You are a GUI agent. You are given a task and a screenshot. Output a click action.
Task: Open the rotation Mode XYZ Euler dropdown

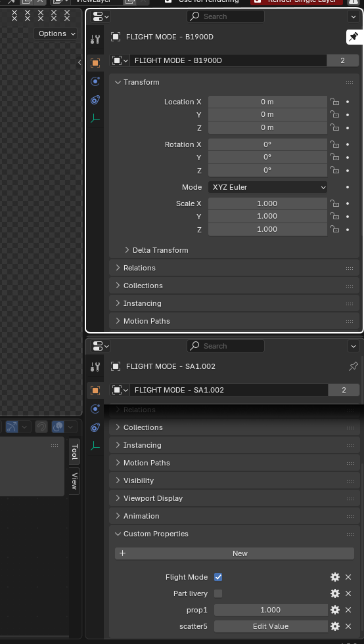pos(268,187)
